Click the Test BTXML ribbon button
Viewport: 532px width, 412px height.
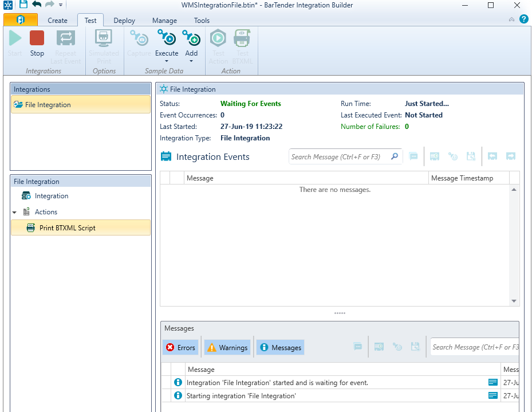pos(242,47)
